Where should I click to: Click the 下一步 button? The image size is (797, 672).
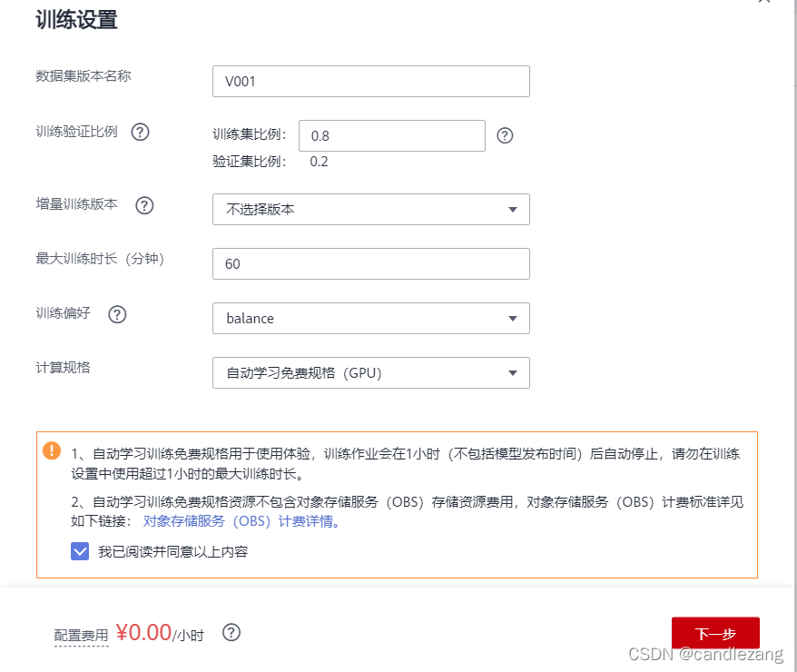[x=715, y=633]
